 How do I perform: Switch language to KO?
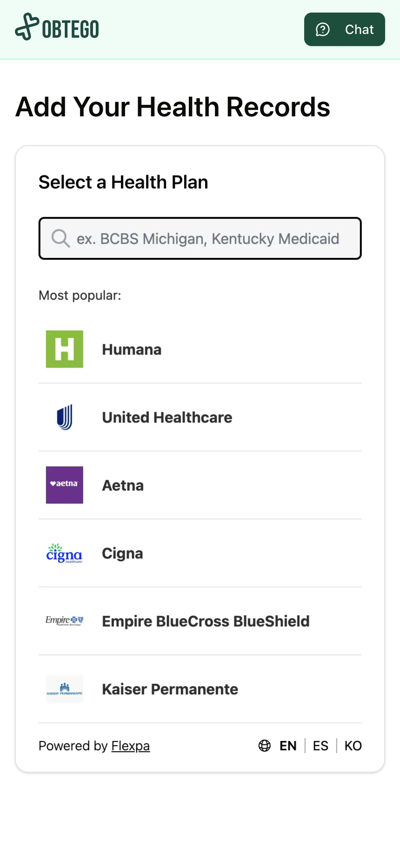click(x=353, y=746)
